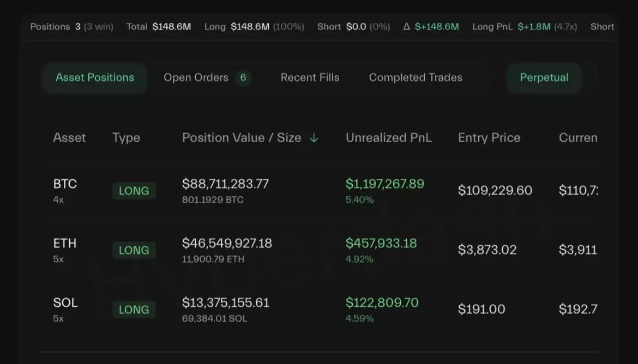Open the ETH asset row

65,244
